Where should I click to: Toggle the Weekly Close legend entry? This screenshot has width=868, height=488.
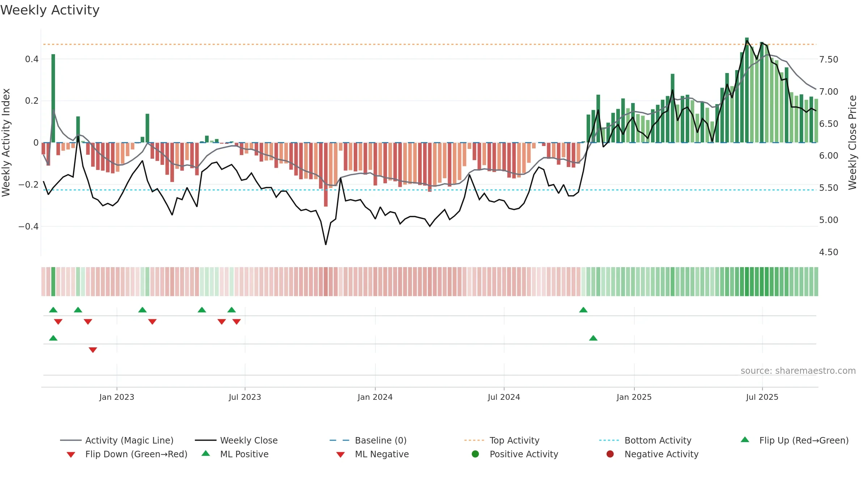(x=236, y=440)
